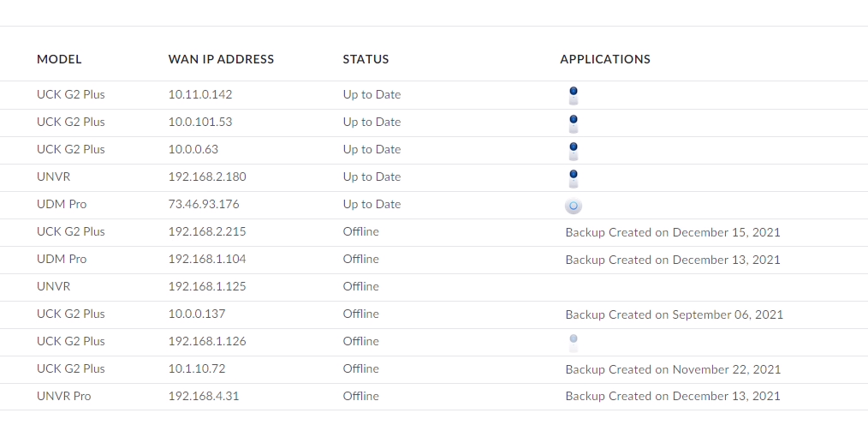Open the September 06, 2021 backup entry
This screenshot has width=868, height=425.
pyautogui.click(x=674, y=314)
